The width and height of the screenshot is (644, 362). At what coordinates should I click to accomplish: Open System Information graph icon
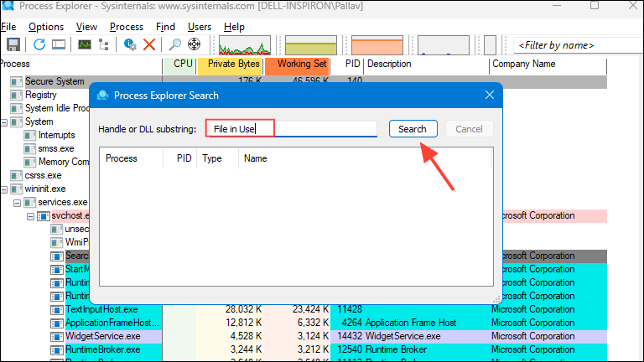[x=85, y=44]
